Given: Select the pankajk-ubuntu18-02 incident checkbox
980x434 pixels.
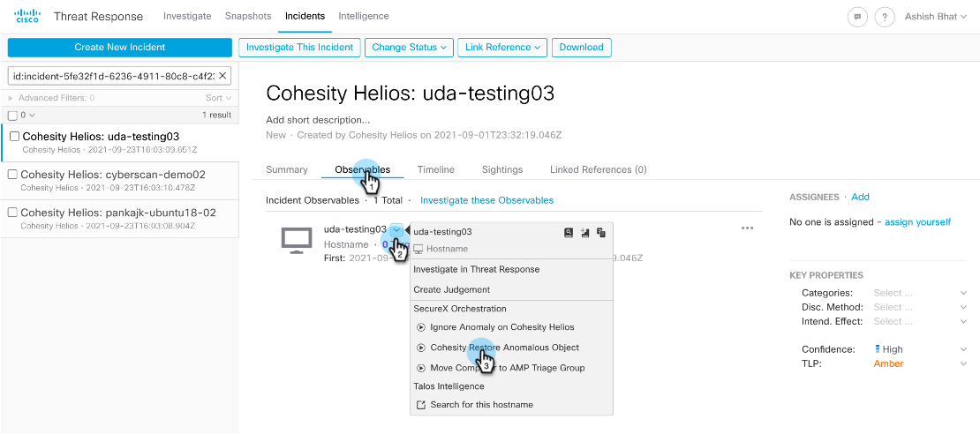Looking at the screenshot, I should point(12,213).
